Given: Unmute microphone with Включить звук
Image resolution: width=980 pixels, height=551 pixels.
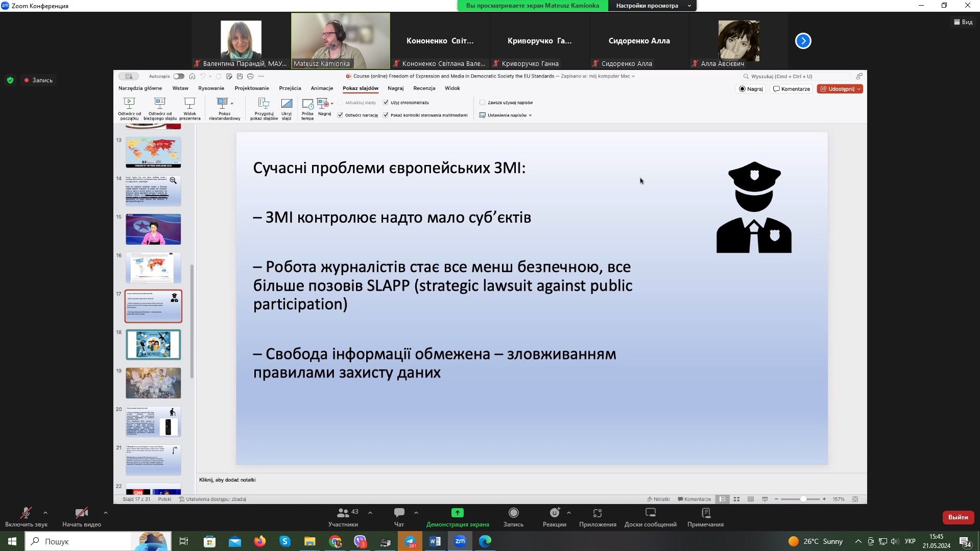Looking at the screenshot, I should [26, 513].
